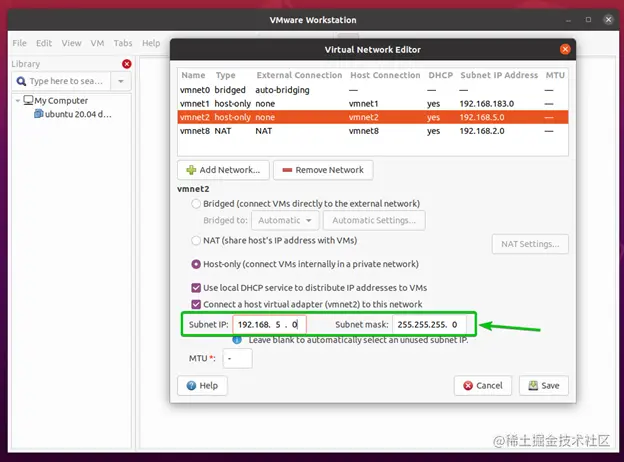Click the 192.168.183.0 subnet cell
Screen dimensions: 624x462
click(x=486, y=104)
